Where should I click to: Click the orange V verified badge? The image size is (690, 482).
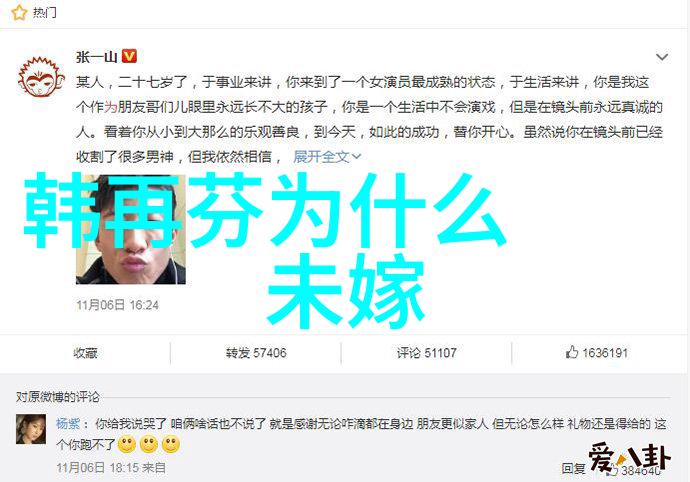click(x=129, y=56)
